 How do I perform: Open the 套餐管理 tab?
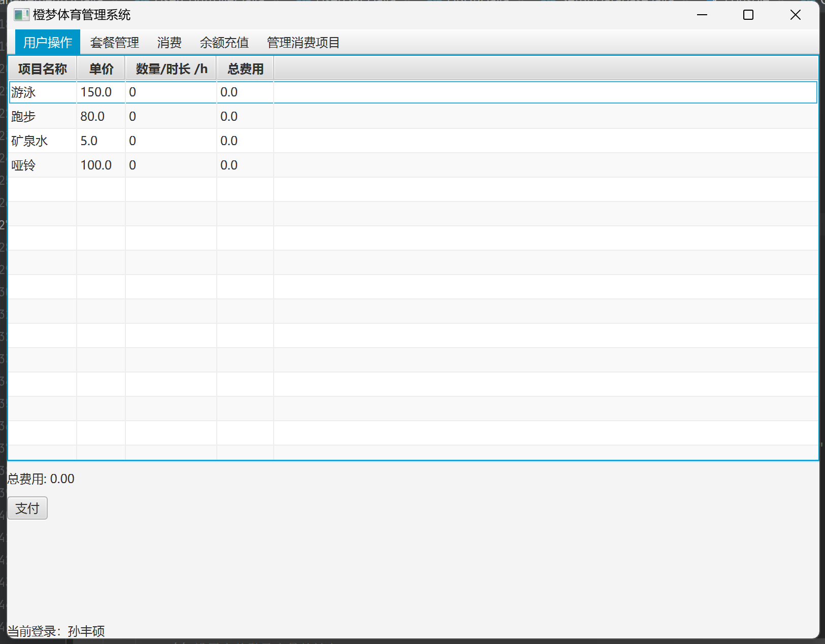click(x=115, y=43)
